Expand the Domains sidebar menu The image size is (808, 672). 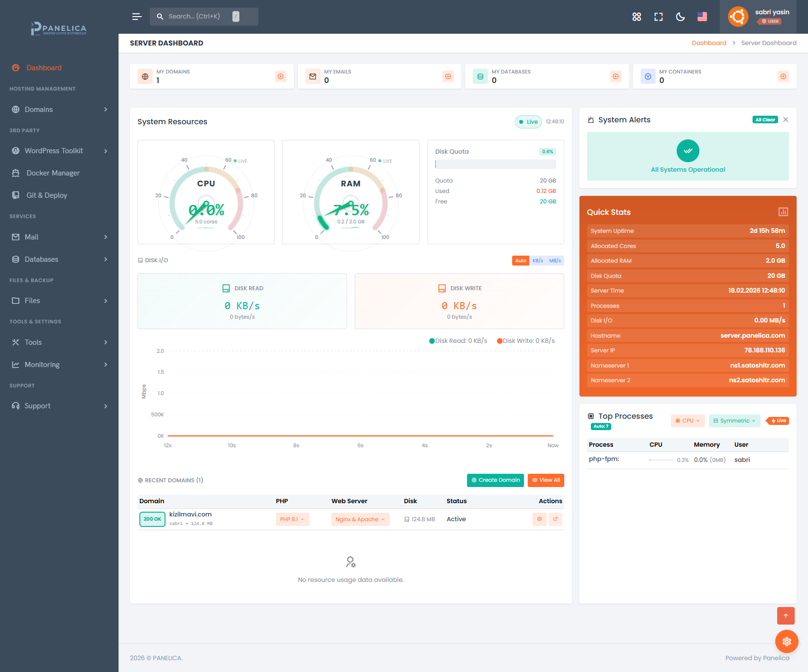coord(59,110)
